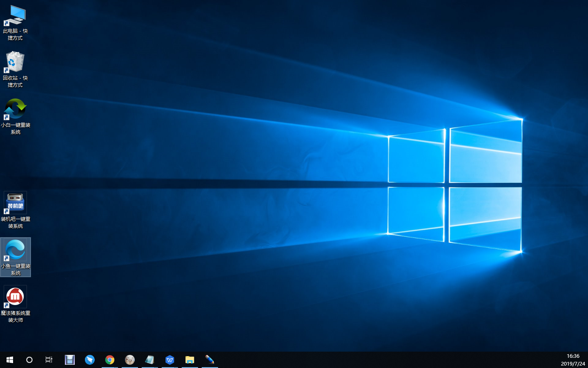Select the 小鱼一键重装系统 desktop icon
This screenshot has width=588, height=368.
15,257
